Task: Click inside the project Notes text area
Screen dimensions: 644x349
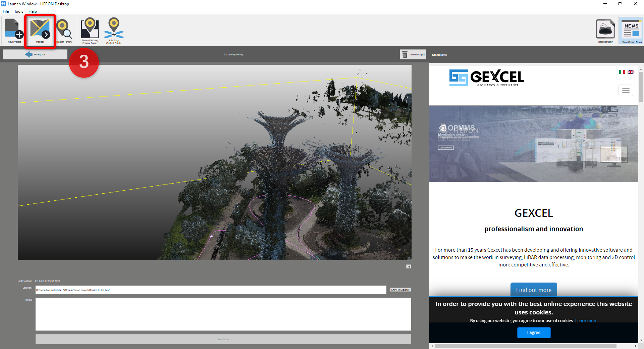Action: [223, 314]
